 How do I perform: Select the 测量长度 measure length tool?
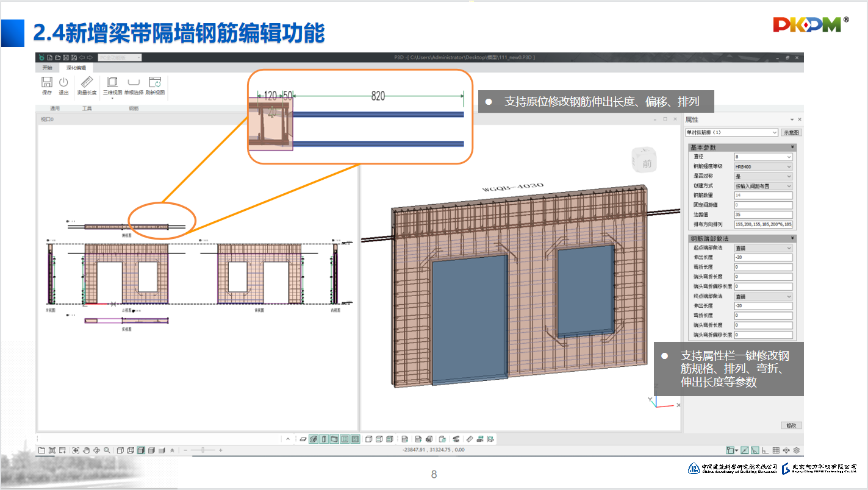click(87, 82)
